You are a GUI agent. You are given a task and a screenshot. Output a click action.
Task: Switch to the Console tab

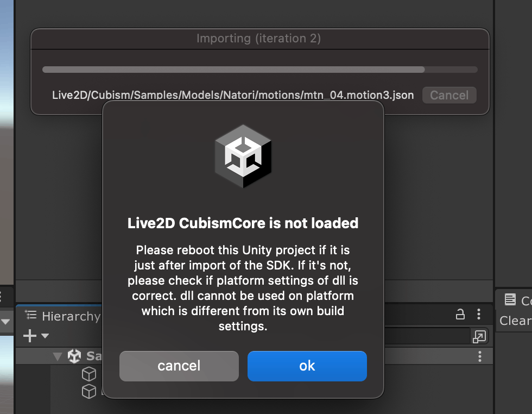coord(518,300)
